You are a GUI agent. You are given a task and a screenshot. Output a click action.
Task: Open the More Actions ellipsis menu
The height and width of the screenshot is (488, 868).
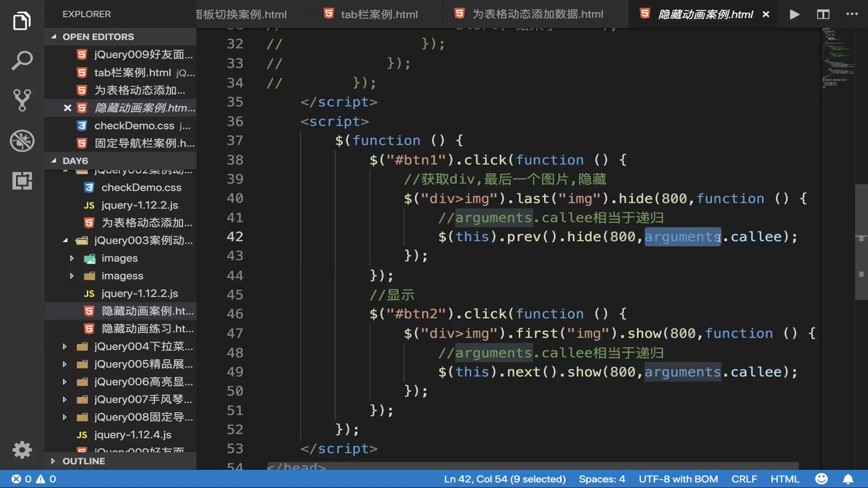click(x=852, y=14)
